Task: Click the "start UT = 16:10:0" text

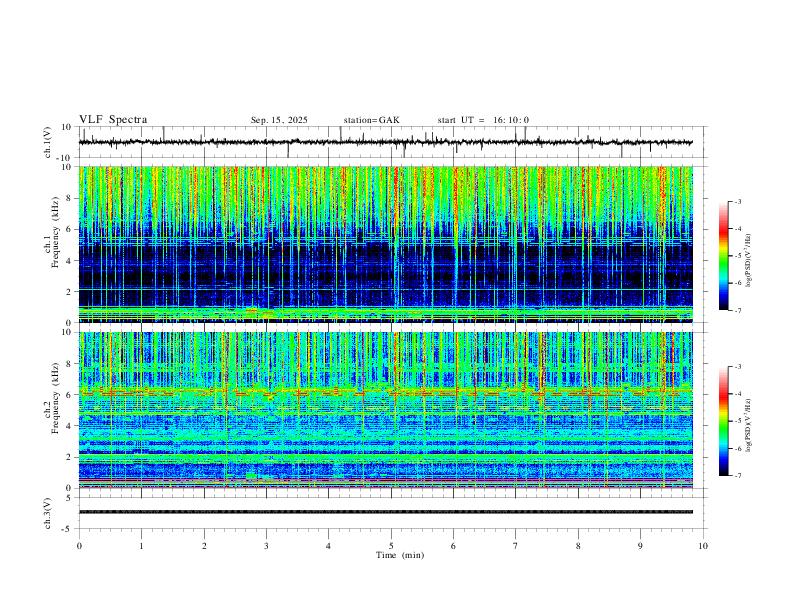Action: 483,120
